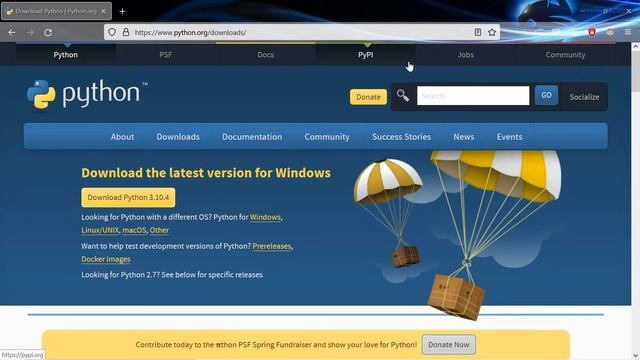The height and width of the screenshot is (360, 640).
Task: Follow the Linux/UNIX link
Action: [x=100, y=230]
